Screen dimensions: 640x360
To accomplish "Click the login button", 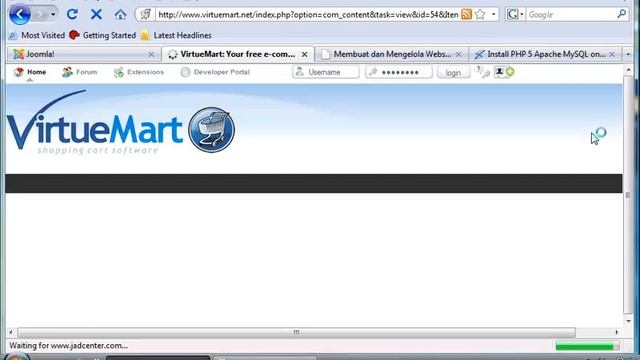I will (453, 73).
